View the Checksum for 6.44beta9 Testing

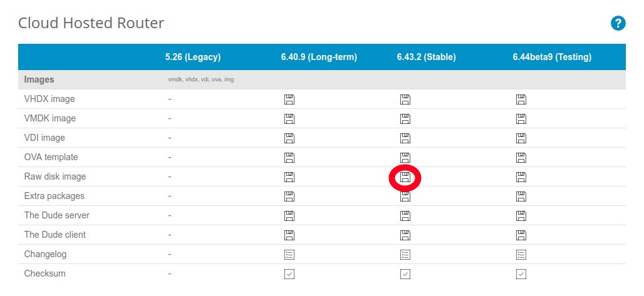coord(521,274)
